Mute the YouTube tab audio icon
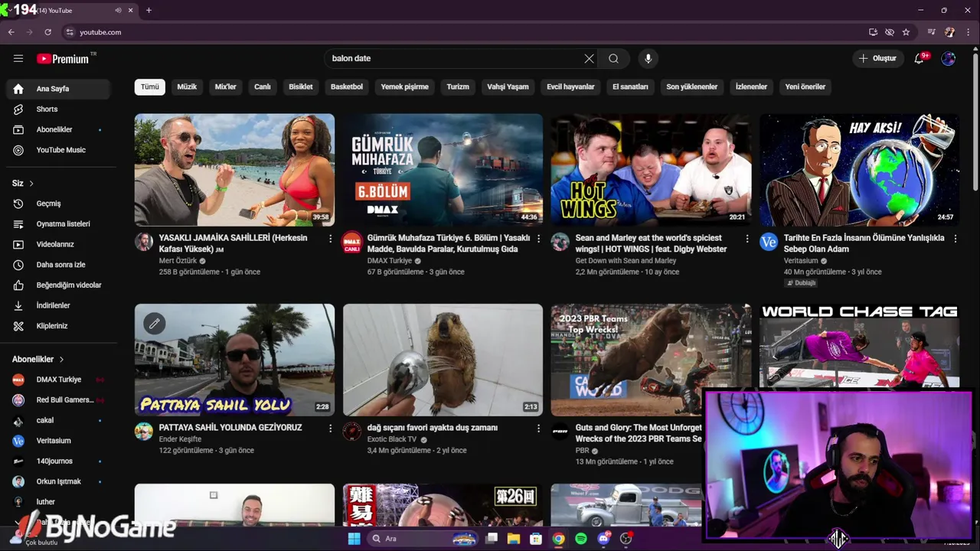Screen dimensions: 980x551 (x=118, y=10)
